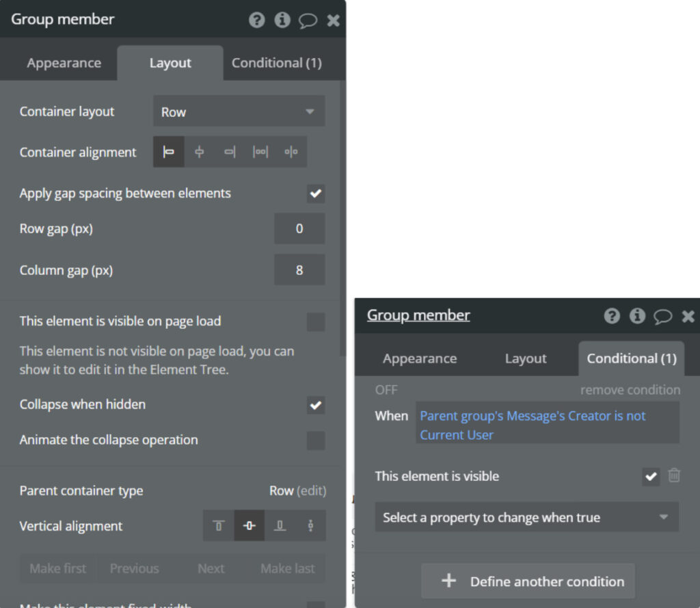
Task: Open Conditional (1) tab in left panel
Action: 276,63
